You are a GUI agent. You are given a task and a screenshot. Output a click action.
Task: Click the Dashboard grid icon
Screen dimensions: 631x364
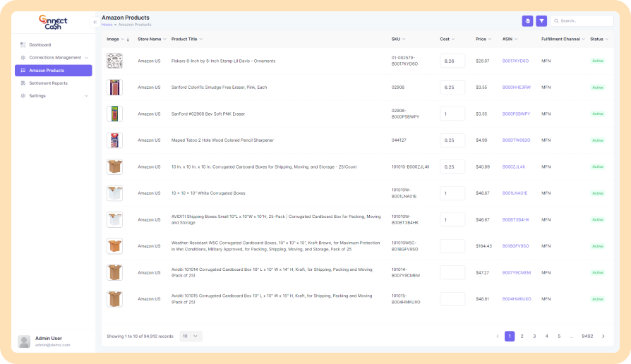[x=23, y=44]
